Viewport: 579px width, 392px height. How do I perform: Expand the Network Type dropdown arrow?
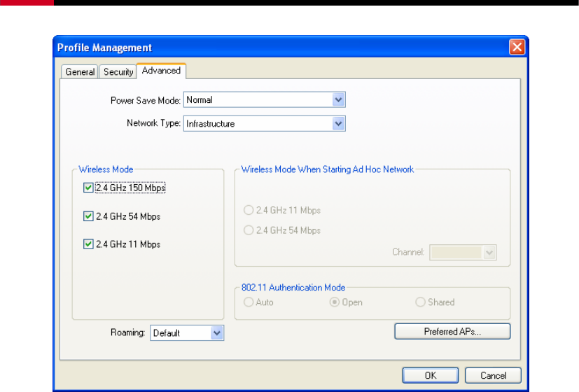coord(338,124)
